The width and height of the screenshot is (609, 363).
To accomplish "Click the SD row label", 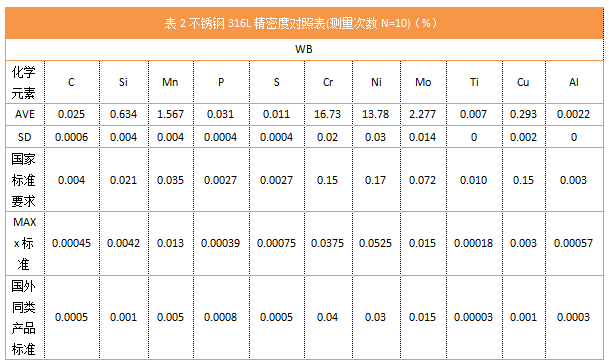I will [x=24, y=137].
